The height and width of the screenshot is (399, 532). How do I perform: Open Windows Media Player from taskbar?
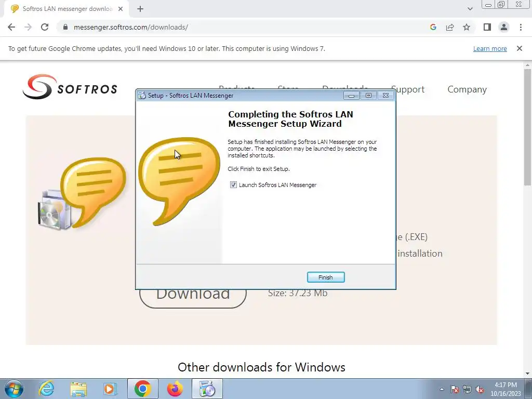pyautogui.click(x=110, y=389)
